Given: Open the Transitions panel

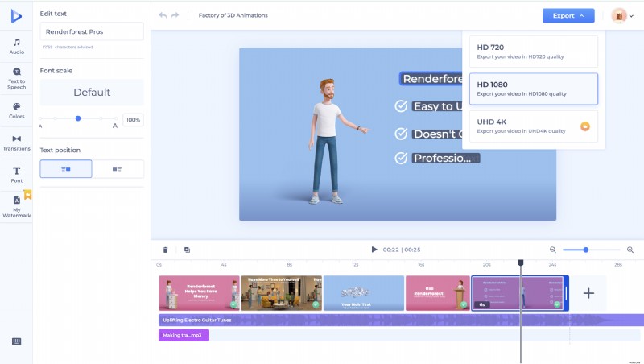Looking at the screenshot, I should pyautogui.click(x=16, y=143).
